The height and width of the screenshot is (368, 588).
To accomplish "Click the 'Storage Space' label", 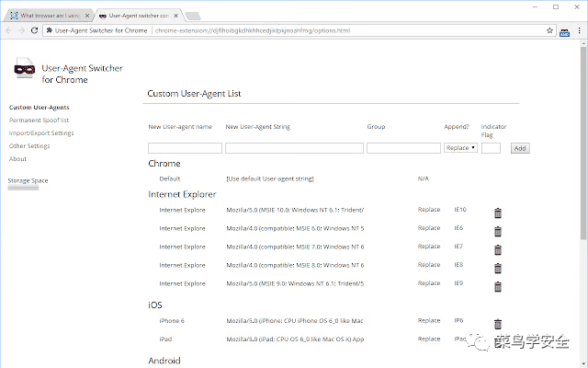I will 28,180.
